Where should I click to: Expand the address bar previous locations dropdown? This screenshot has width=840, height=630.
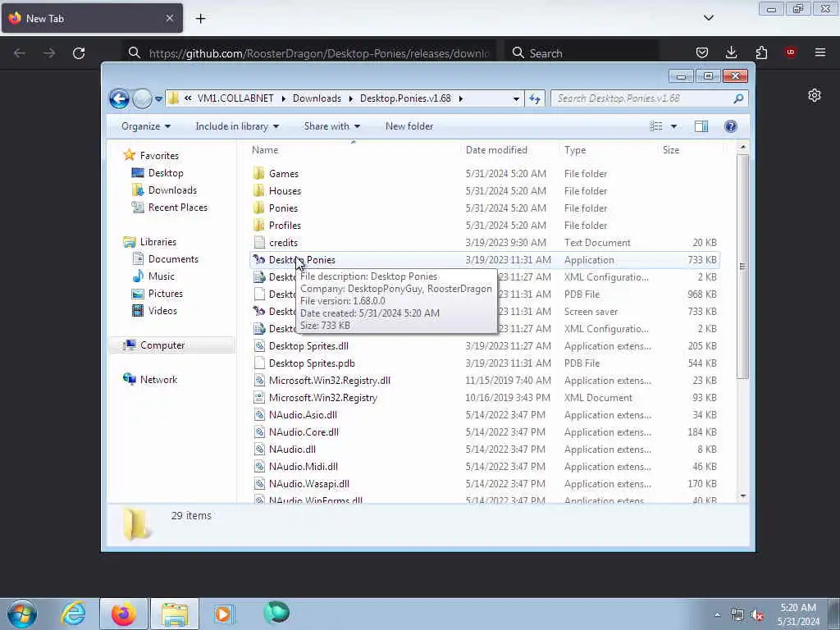point(516,98)
